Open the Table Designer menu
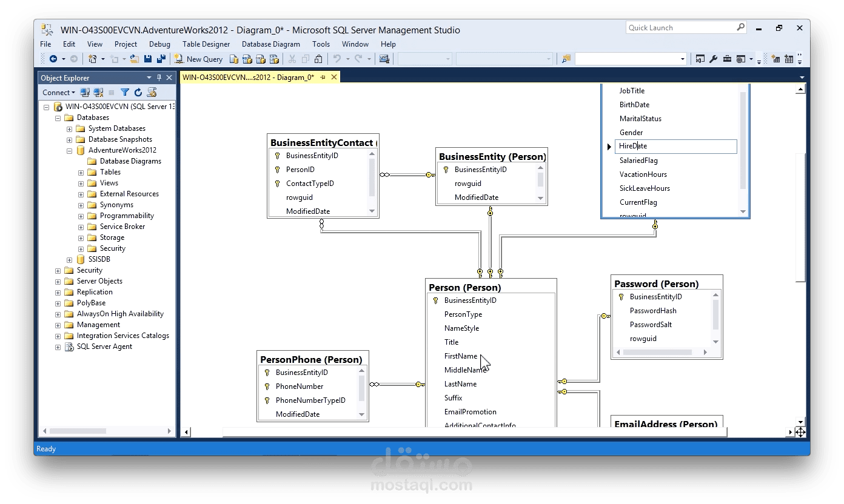The image size is (844, 504). point(206,44)
